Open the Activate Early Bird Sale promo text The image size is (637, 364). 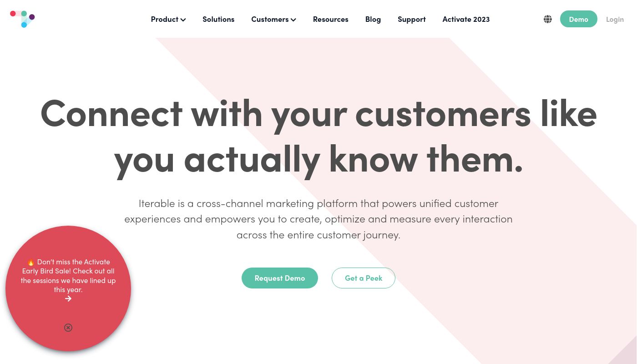pyautogui.click(x=68, y=276)
